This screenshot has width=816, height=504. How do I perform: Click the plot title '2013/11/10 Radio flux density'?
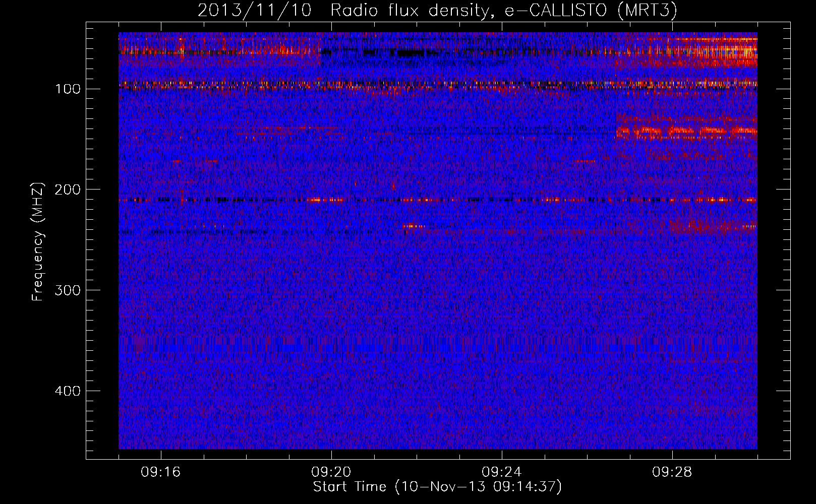(x=437, y=10)
